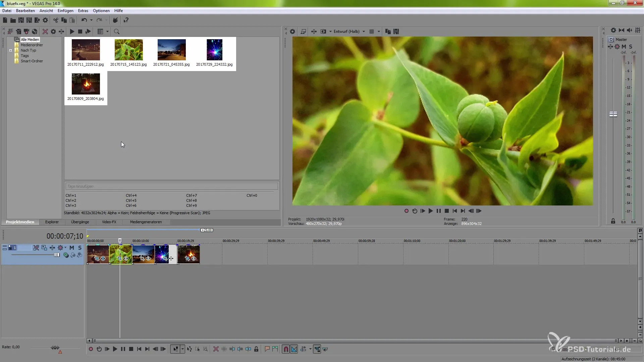Adjust track 1 level slider

point(57,255)
